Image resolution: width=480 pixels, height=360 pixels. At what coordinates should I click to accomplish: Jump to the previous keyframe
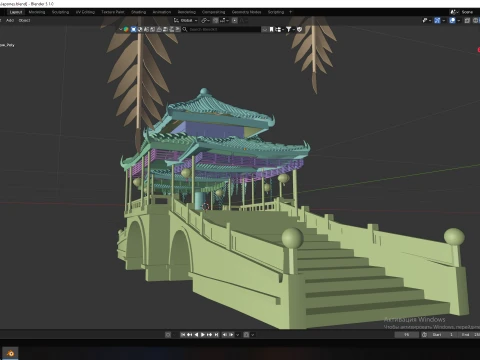189,335
